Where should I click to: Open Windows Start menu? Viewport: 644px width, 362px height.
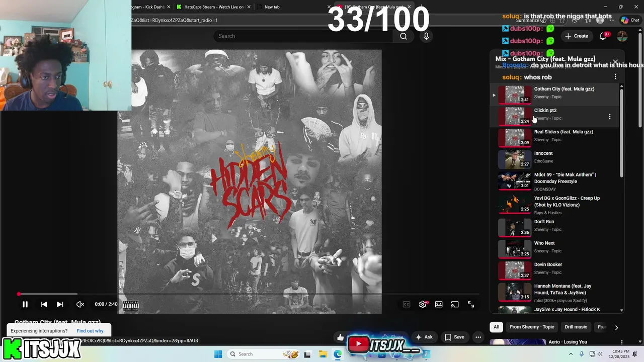pos(218,354)
